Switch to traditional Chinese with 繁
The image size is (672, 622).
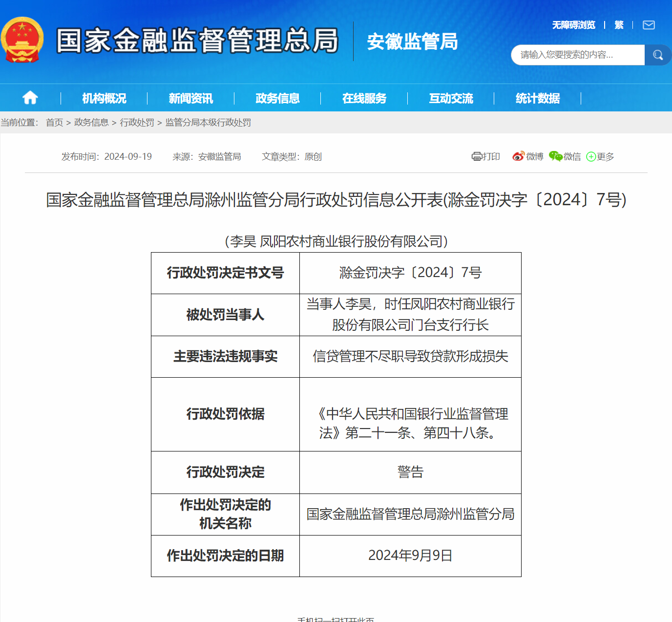click(619, 25)
